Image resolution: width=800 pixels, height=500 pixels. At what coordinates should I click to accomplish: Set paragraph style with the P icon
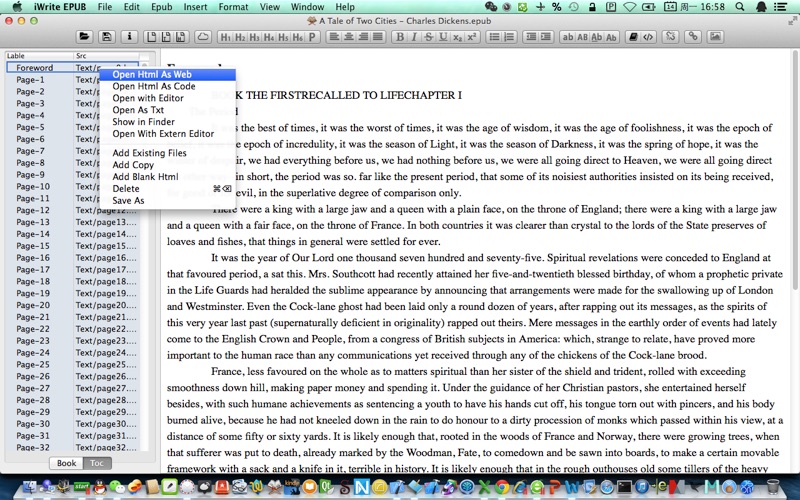(x=312, y=37)
